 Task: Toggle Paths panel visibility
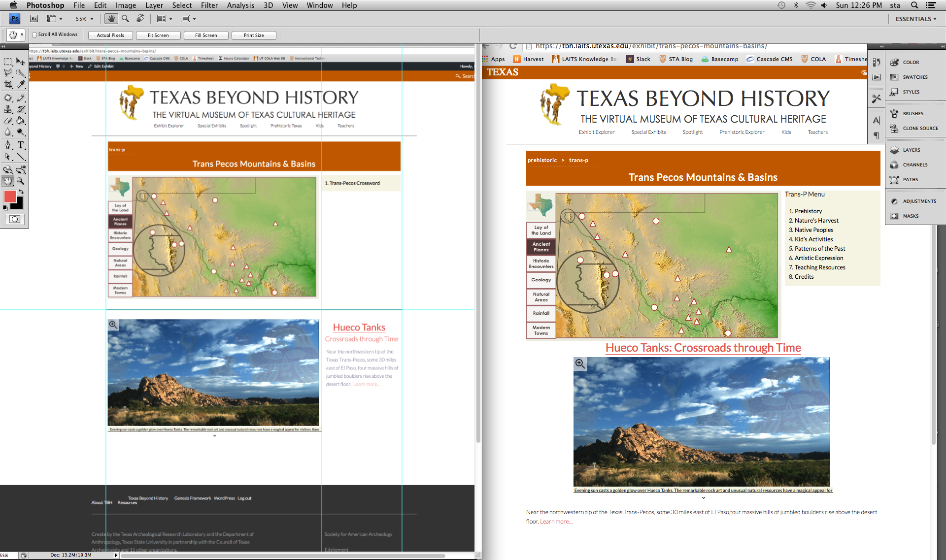(x=909, y=179)
